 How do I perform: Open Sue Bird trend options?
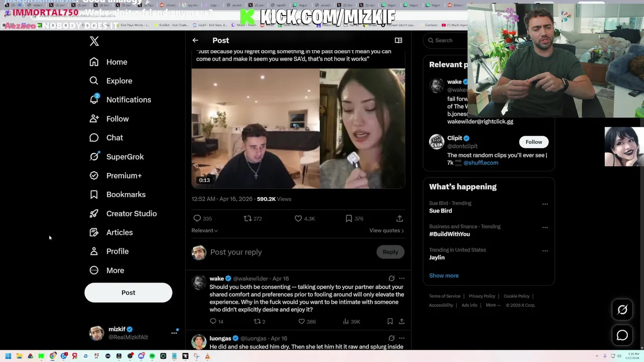pyautogui.click(x=545, y=204)
